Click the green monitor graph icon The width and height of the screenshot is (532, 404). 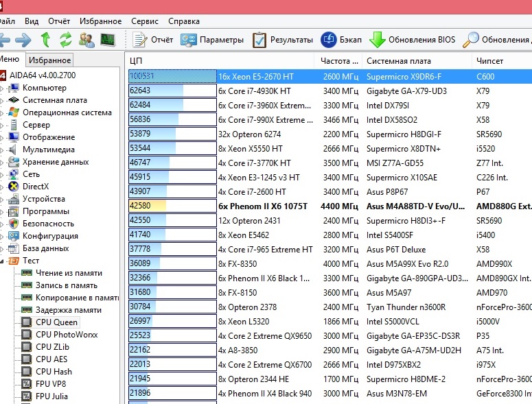(x=108, y=40)
